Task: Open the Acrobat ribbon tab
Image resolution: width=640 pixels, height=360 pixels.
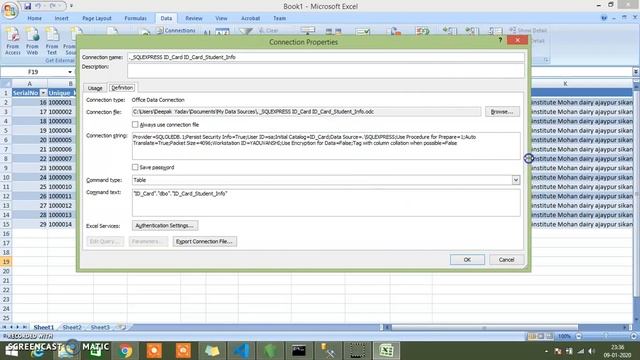Action: coord(251,18)
